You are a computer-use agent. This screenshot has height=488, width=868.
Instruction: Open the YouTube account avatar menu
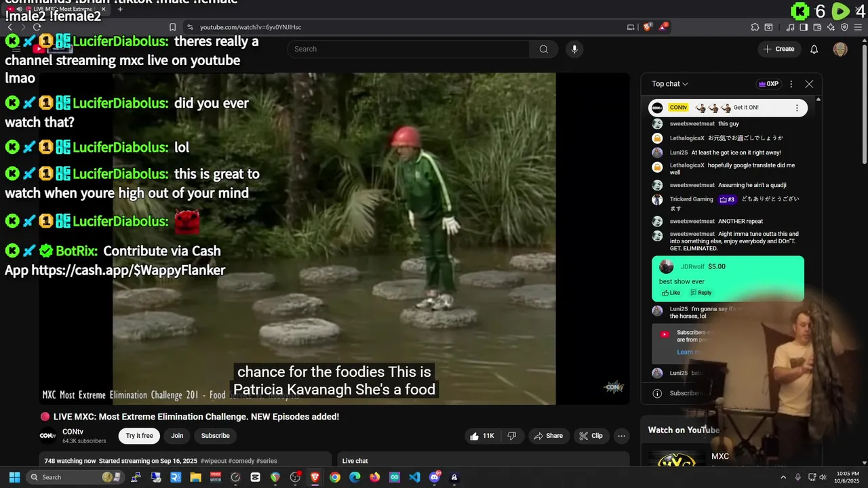[840, 49]
